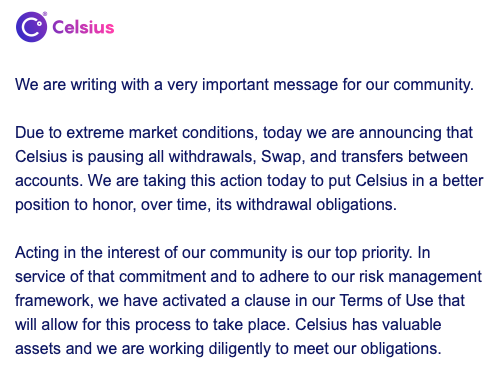498x369 pixels.
Task: Click the words "withdrawal obligations."
Action: [x=317, y=205]
